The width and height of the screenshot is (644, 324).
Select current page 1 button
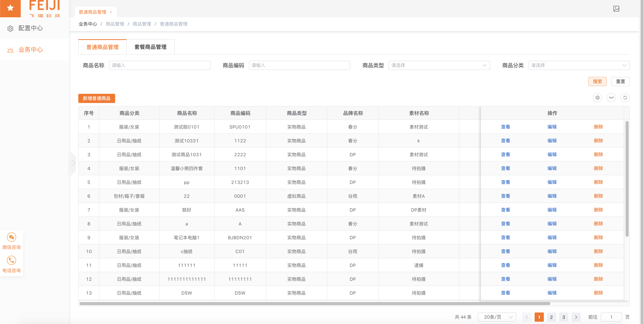tap(539, 317)
